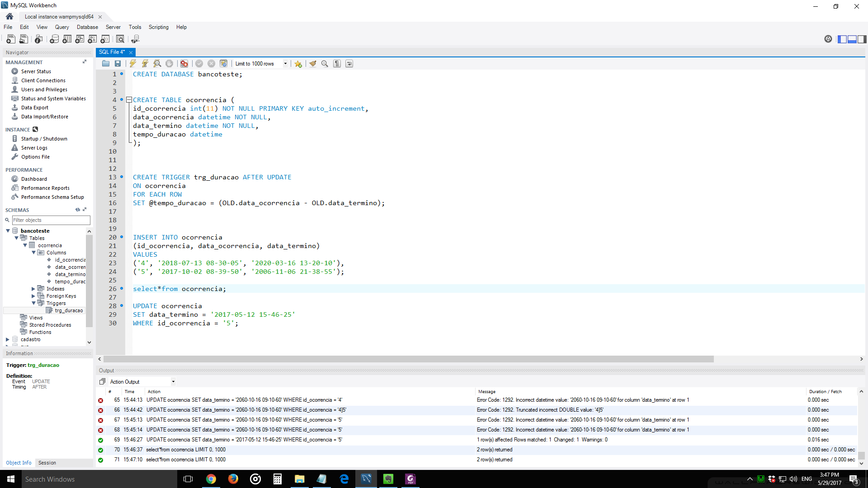Open find panel in the editor
This screenshot has width=868, height=488.
pyautogui.click(x=325, y=64)
